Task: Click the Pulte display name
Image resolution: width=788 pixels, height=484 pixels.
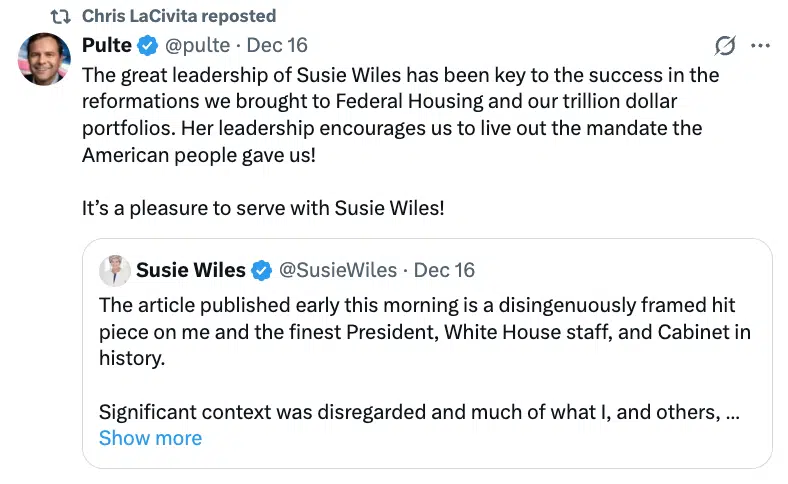Action: [106, 45]
